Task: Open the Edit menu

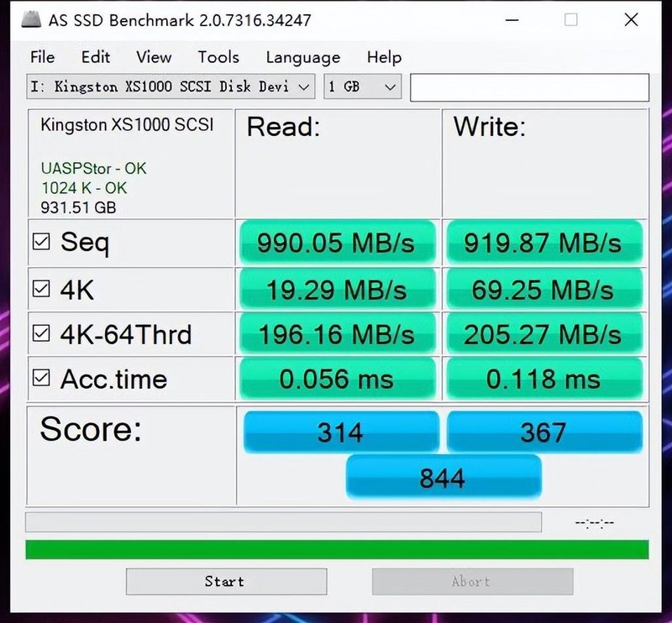Action: [96, 57]
